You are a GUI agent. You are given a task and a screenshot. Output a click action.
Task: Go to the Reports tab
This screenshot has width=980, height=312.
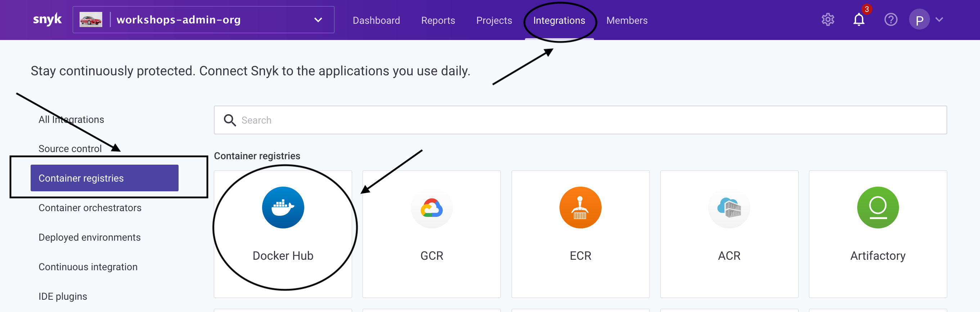click(x=438, y=20)
